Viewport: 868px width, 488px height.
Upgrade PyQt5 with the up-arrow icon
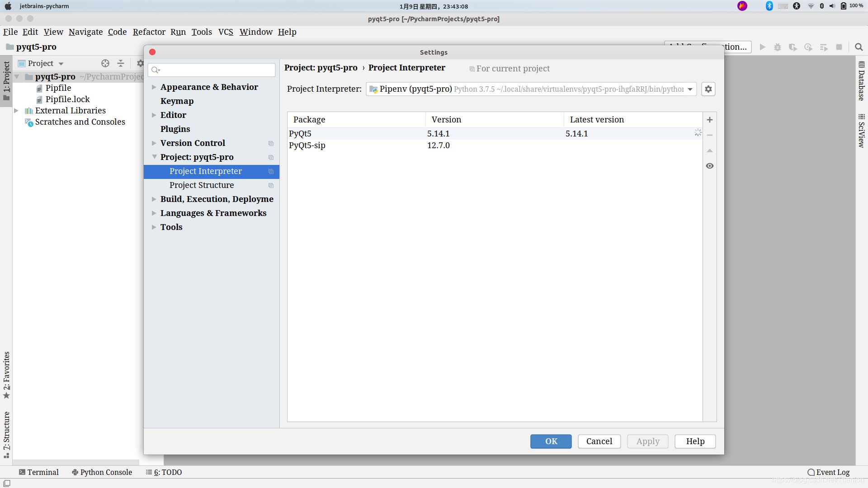coord(709,150)
